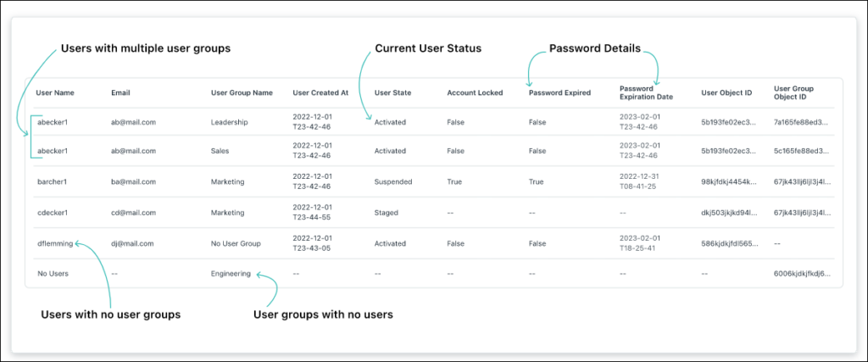Select the Leadership user group cell

[229, 122]
